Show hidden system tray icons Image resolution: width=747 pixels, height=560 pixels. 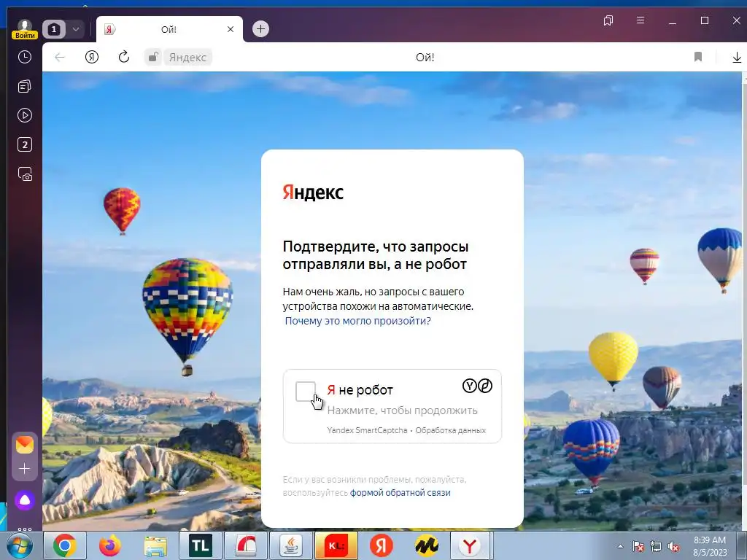click(620, 547)
